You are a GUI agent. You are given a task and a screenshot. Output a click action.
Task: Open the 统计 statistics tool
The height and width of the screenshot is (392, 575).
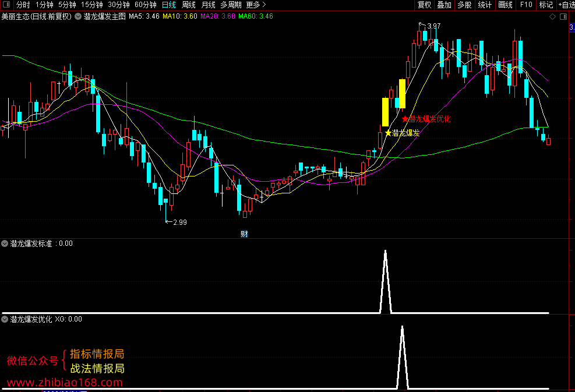click(485, 5)
